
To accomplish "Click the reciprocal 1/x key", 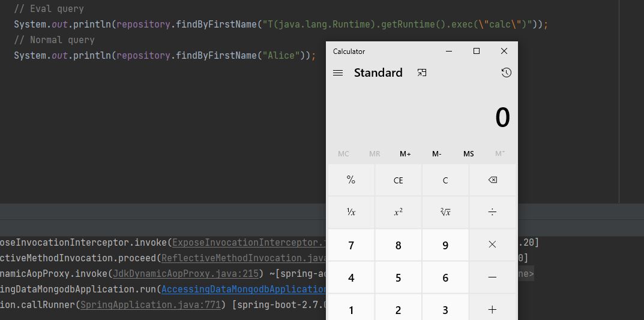I will coord(351,212).
